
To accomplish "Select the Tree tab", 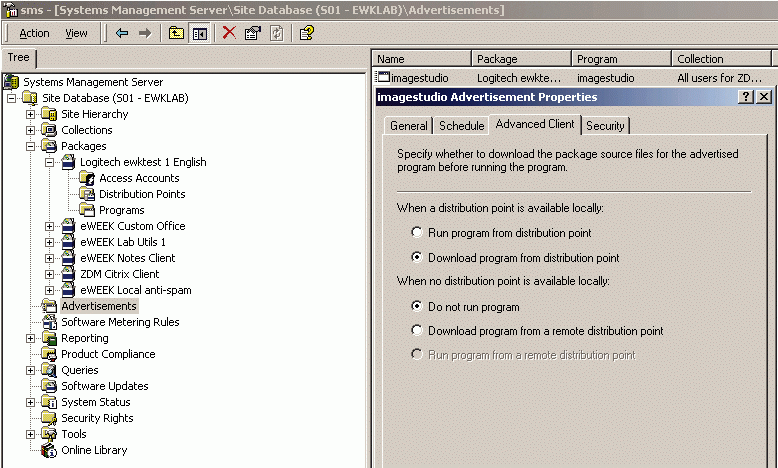I will (19, 58).
